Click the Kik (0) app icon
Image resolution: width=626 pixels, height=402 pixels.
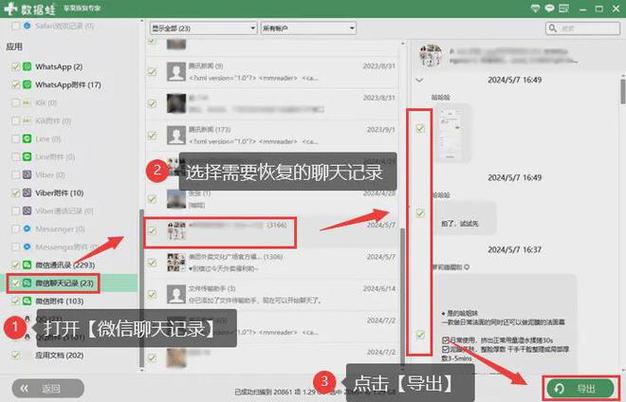pos(27,103)
